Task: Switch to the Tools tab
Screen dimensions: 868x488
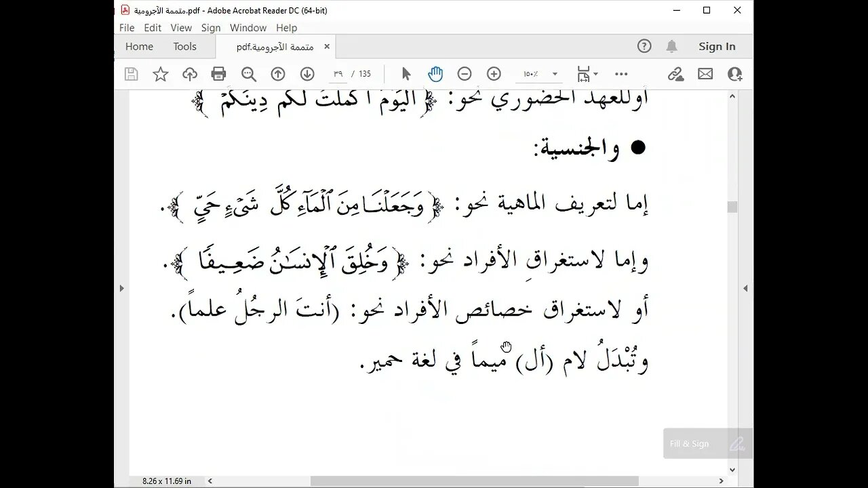Action: pos(184,46)
